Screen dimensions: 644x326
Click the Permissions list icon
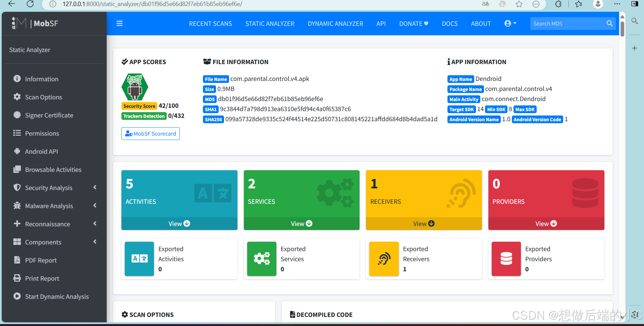click(17, 133)
